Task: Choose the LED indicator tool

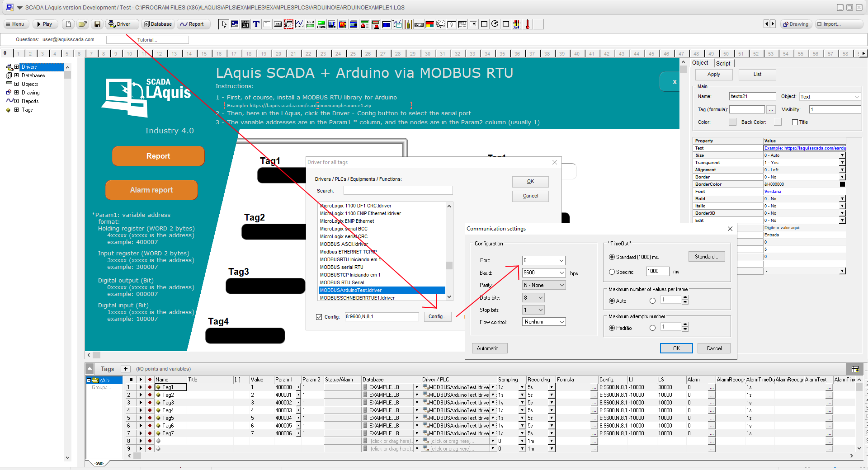Action: (310, 24)
